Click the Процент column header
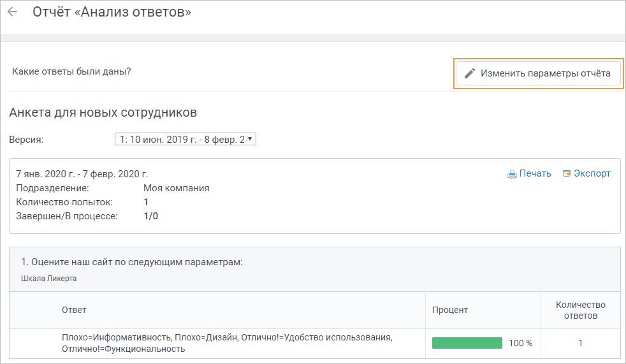Screen dimensions: 626x364 pos(450,310)
